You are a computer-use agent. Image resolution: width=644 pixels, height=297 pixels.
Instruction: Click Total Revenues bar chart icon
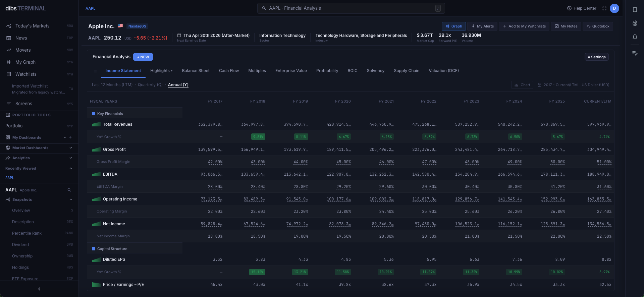(96, 124)
